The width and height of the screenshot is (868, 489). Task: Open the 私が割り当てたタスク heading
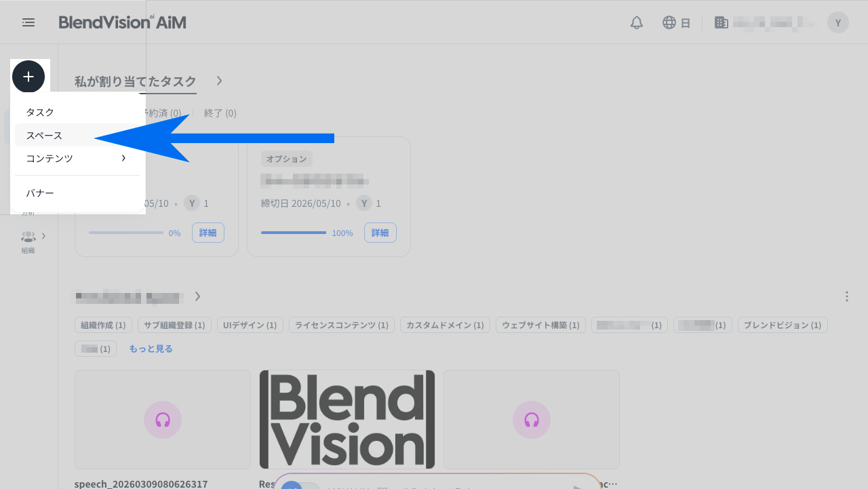[x=136, y=81]
